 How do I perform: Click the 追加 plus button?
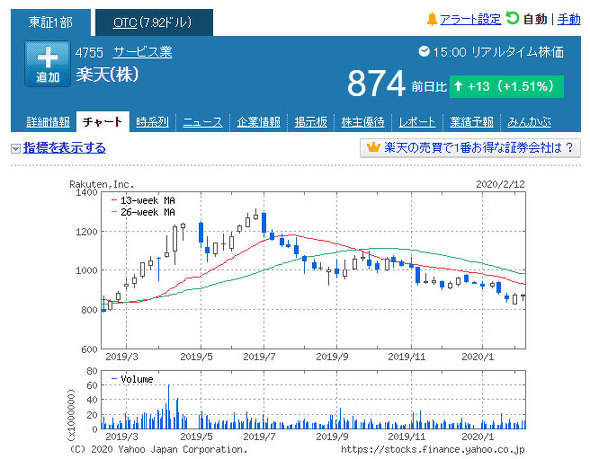(x=47, y=64)
